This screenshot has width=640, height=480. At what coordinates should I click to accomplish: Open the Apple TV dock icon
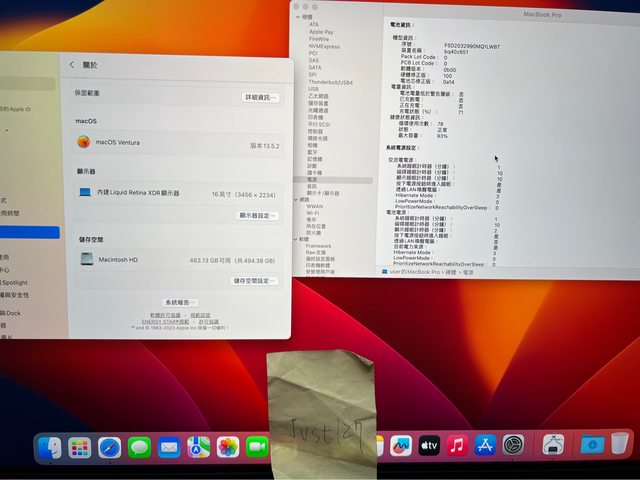tap(429, 445)
